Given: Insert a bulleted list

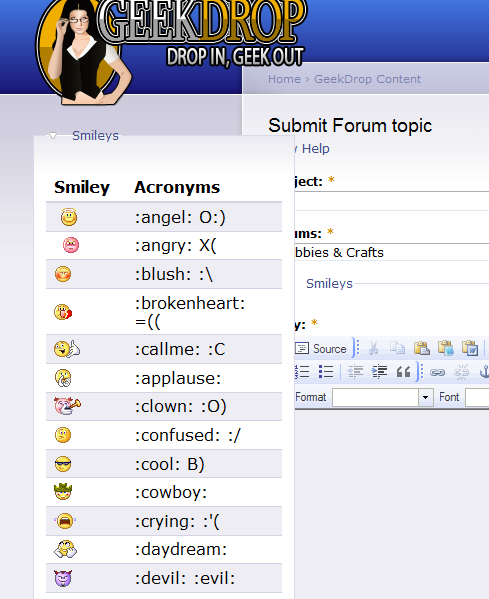Looking at the screenshot, I should click(x=326, y=371).
